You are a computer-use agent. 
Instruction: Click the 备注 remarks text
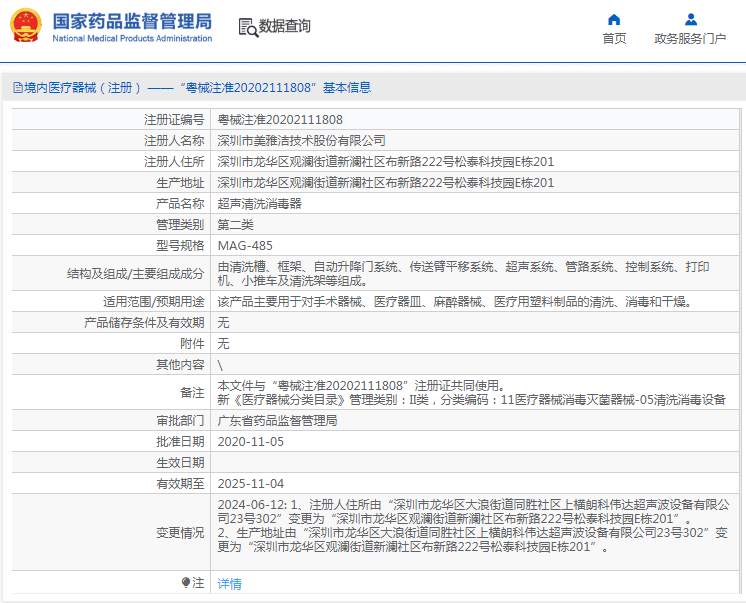[x=471, y=393]
